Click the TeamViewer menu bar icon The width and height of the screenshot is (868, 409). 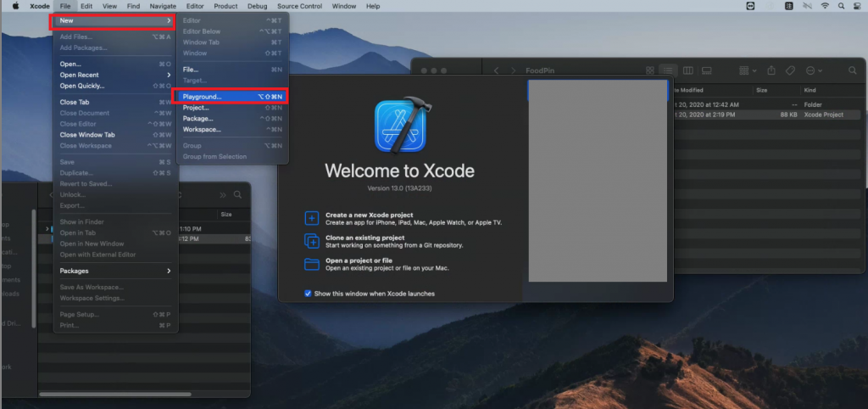[751, 6]
